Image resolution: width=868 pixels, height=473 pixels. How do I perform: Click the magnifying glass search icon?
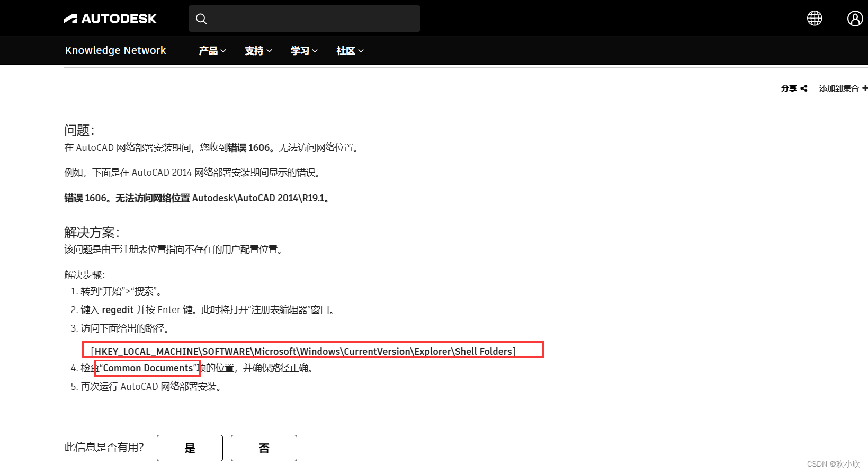(201, 19)
